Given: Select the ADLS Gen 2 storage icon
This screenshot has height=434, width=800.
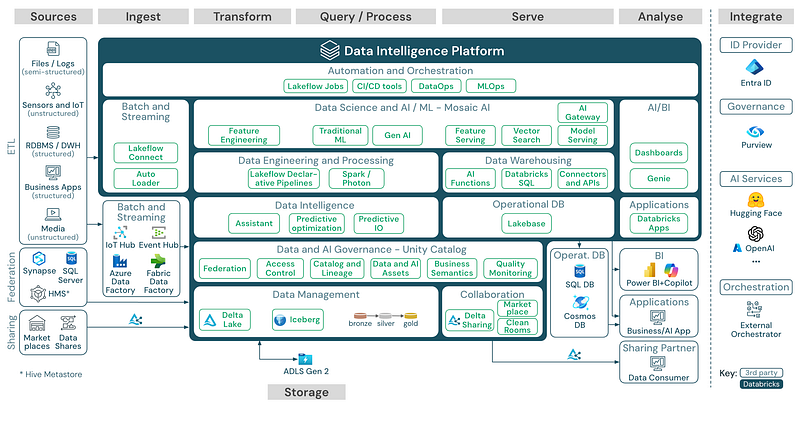Looking at the screenshot, I should click(304, 359).
